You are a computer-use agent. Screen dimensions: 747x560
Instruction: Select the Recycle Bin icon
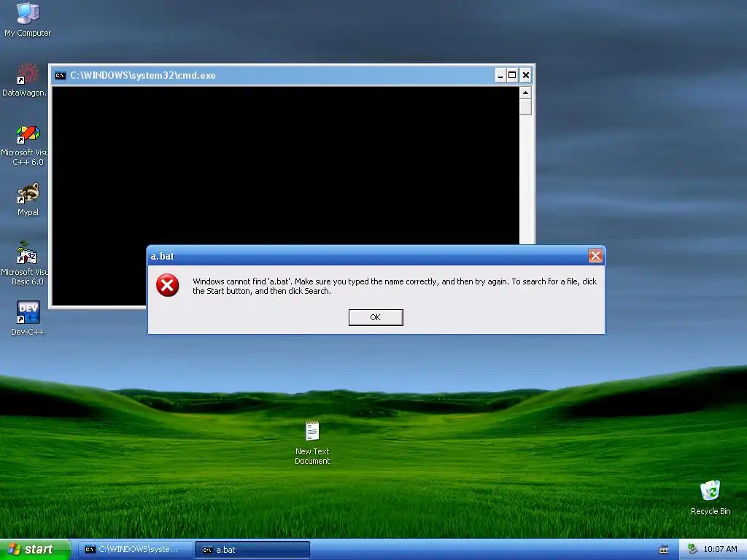tap(711, 497)
